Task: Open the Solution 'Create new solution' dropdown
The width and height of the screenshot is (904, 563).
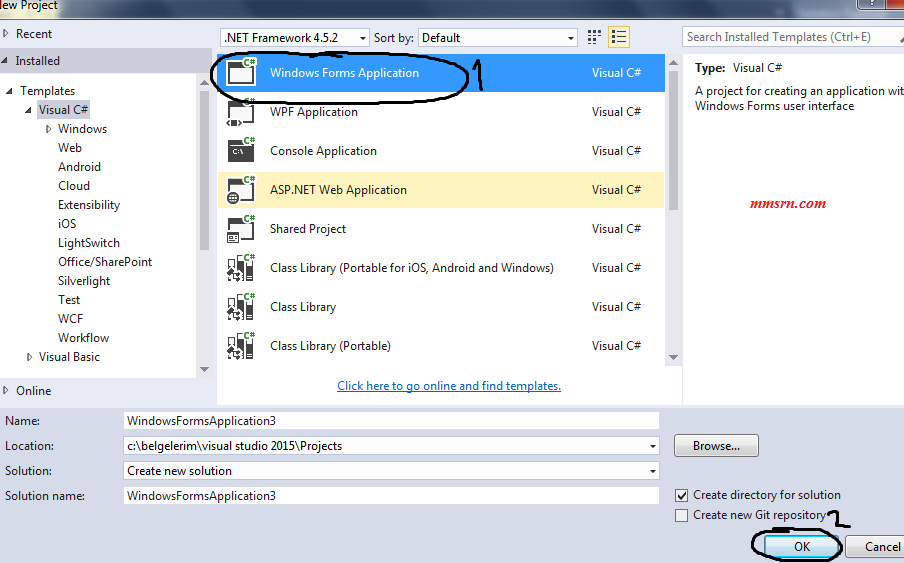Action: pyautogui.click(x=653, y=471)
